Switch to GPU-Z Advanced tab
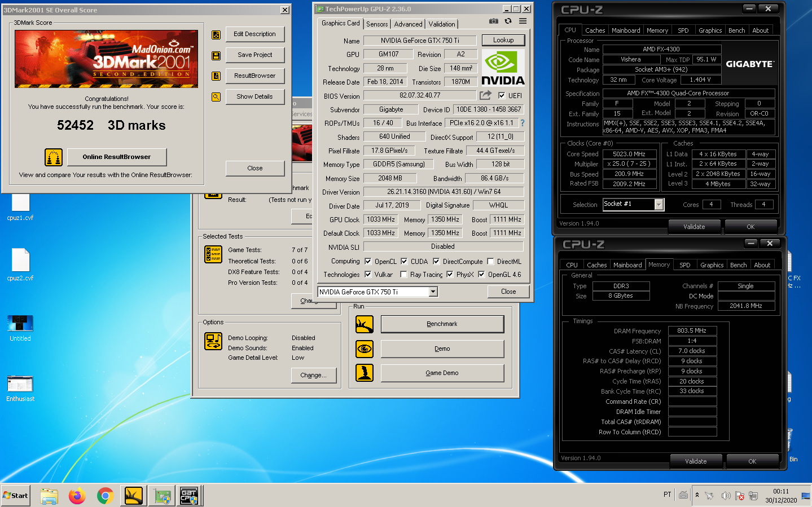812x507 pixels. (408, 24)
